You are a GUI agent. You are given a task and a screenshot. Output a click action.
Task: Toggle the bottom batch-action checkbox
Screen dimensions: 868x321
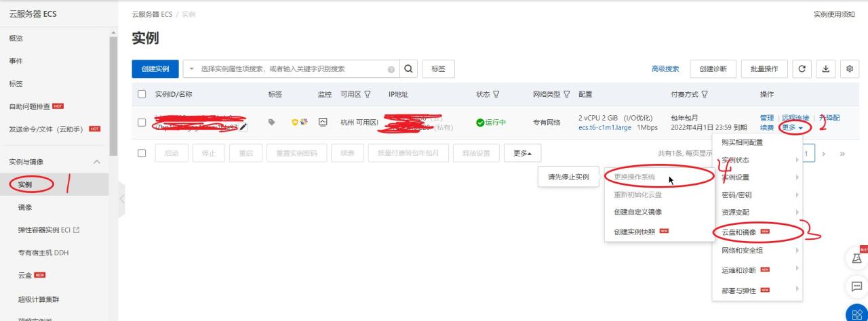click(x=142, y=153)
